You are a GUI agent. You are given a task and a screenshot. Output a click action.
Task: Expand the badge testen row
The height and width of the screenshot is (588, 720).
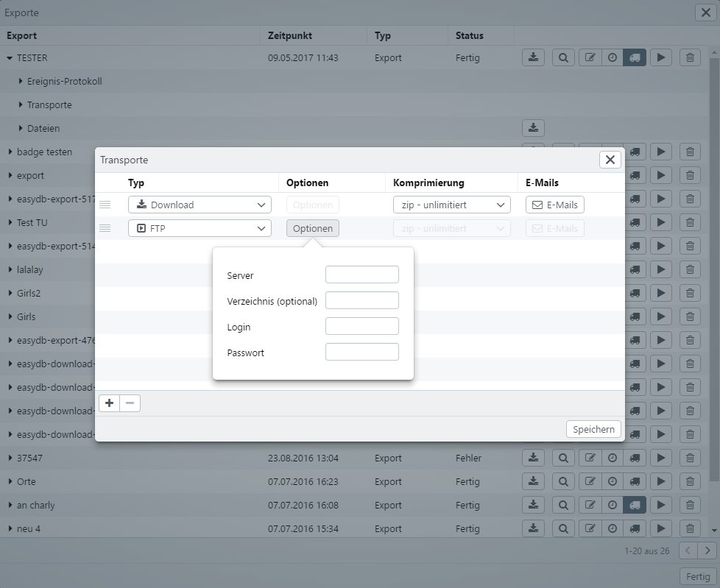10,152
